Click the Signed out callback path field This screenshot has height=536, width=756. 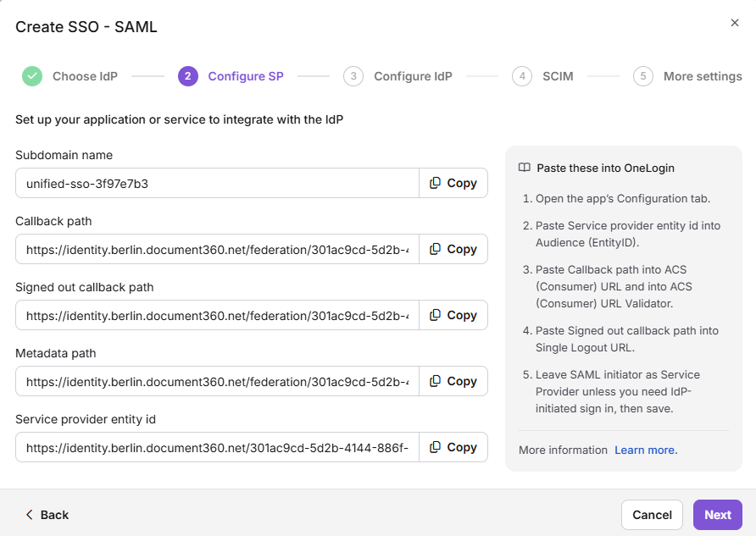coord(218,315)
